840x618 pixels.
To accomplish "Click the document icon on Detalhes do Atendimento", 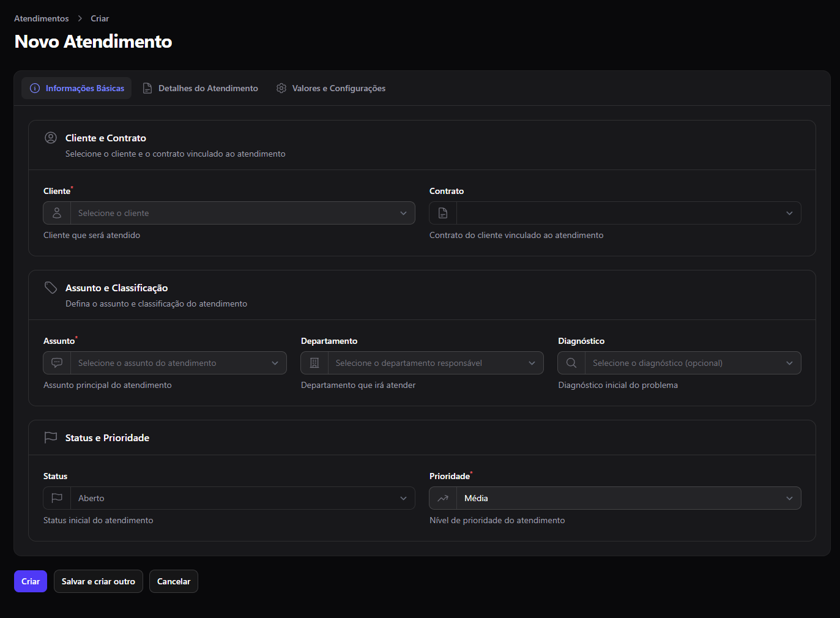I will coord(147,88).
